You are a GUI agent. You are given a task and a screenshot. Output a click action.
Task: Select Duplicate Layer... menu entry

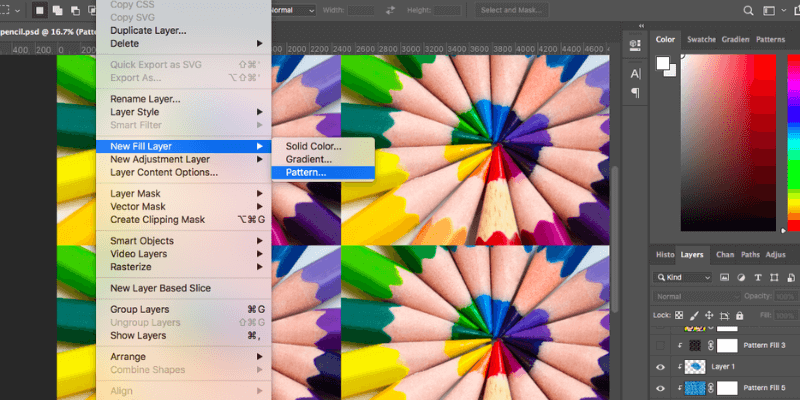coord(148,30)
